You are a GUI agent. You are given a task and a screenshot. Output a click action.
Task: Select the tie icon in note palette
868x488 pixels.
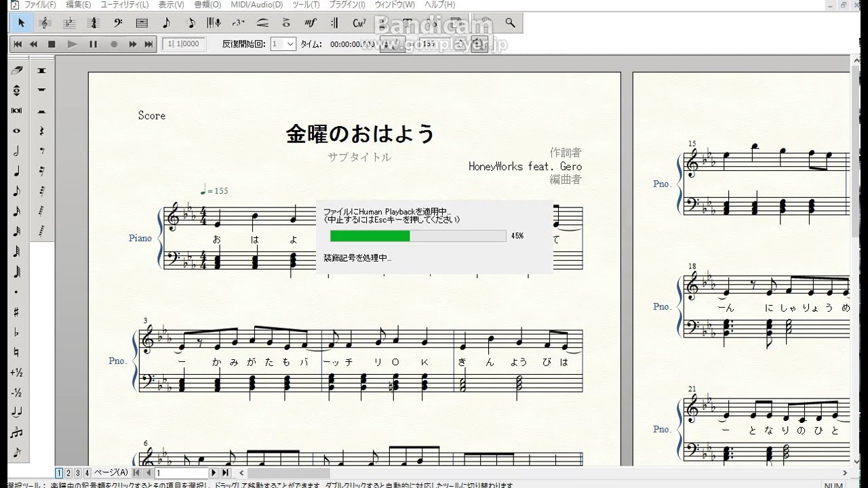click(x=17, y=413)
